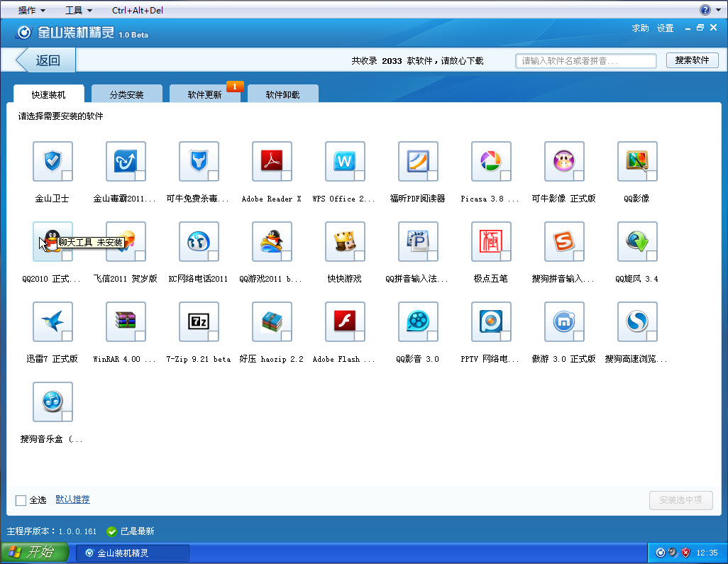
Task: Switch to the 分类安装 tab
Action: [x=127, y=94]
